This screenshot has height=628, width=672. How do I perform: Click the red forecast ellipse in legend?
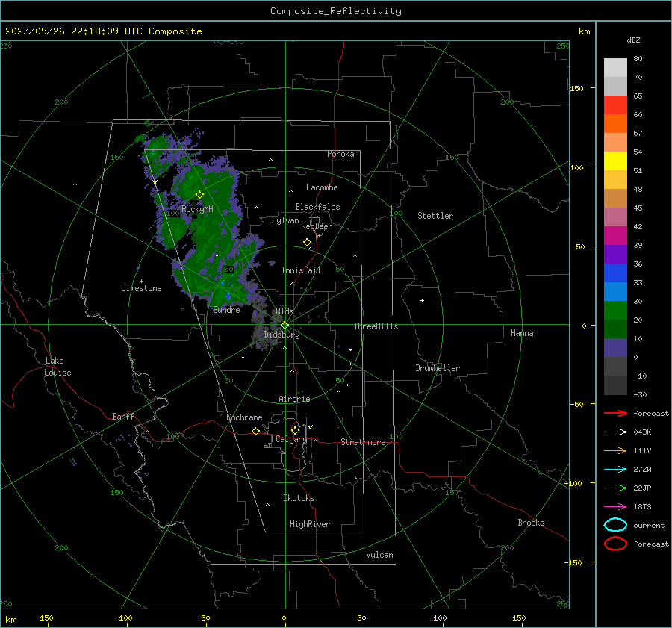pyautogui.click(x=615, y=544)
